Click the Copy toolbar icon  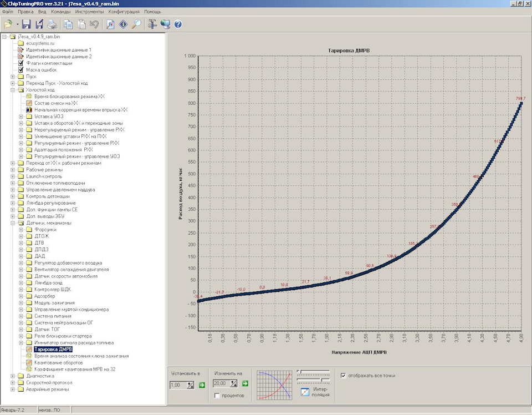[68, 24]
